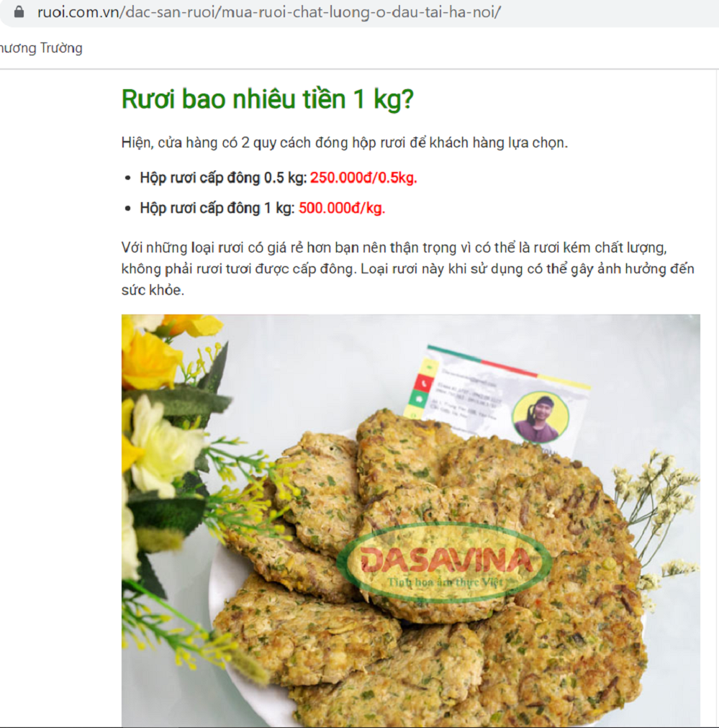Click the first bullet point marker
The image size is (719, 728).
(x=127, y=178)
